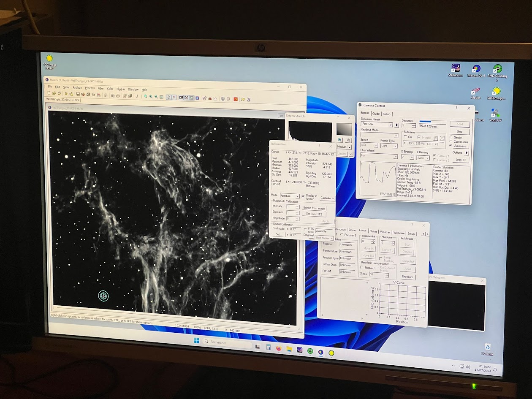532x399 pixels.
Task: Switch to the Guide tab in Camera Control
Action: point(376,114)
